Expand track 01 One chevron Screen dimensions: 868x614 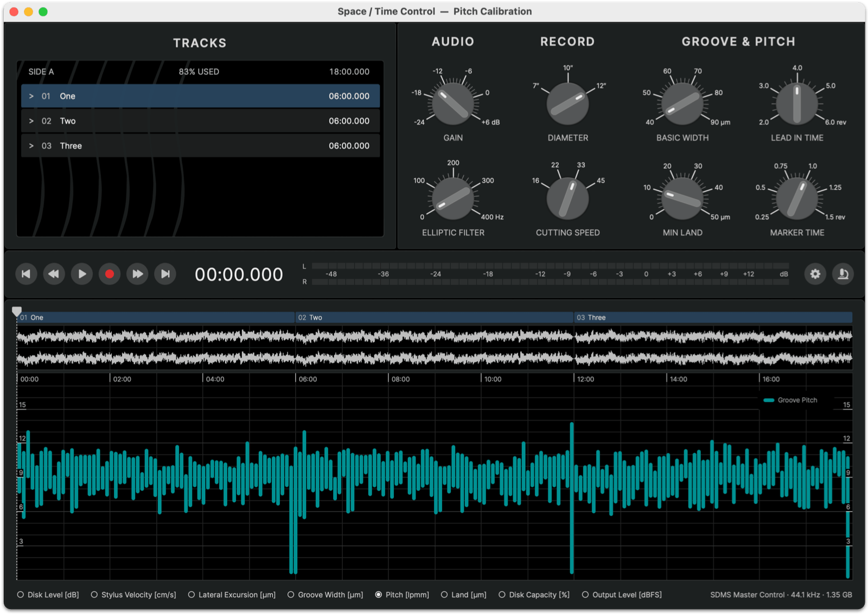pyautogui.click(x=31, y=96)
